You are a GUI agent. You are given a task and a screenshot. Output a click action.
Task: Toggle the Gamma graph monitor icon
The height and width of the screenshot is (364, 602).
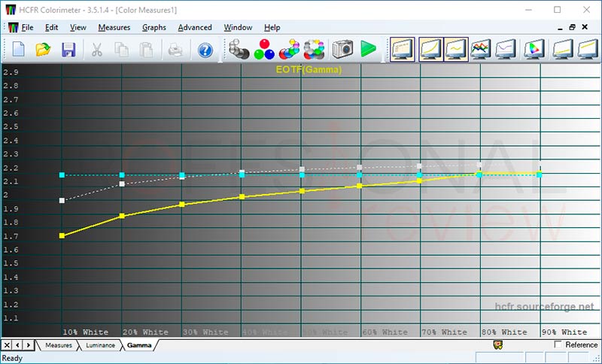[x=456, y=49]
